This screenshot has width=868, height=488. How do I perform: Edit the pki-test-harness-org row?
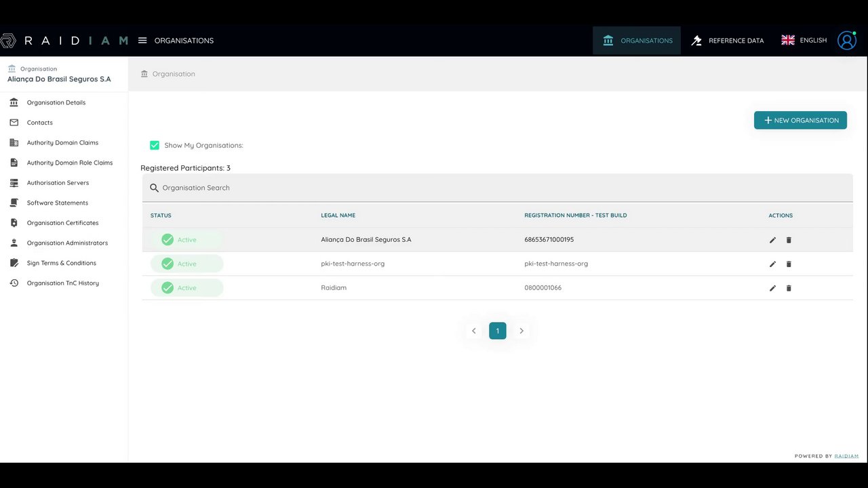[772, 264]
